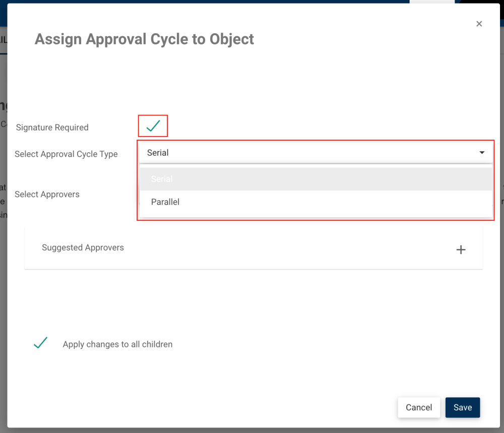Click the approval cycle type dropdown arrow
Viewport: 504px width, 433px height.
click(x=482, y=153)
